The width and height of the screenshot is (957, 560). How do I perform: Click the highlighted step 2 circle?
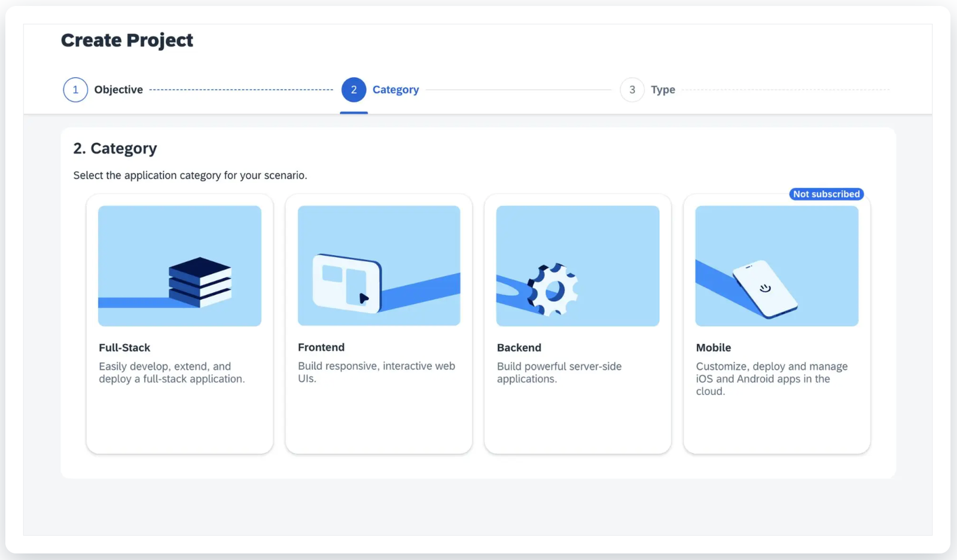click(353, 90)
